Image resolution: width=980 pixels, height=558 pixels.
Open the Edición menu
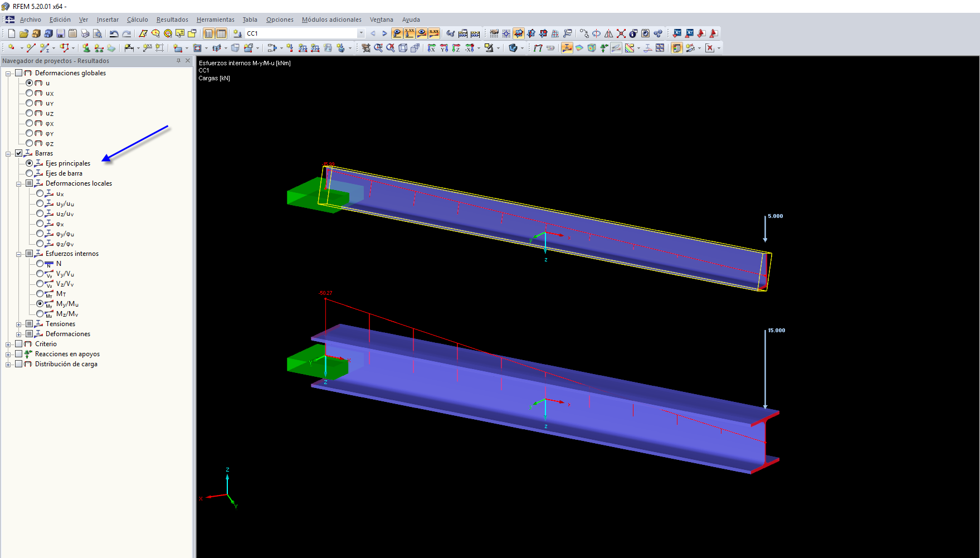click(x=60, y=20)
